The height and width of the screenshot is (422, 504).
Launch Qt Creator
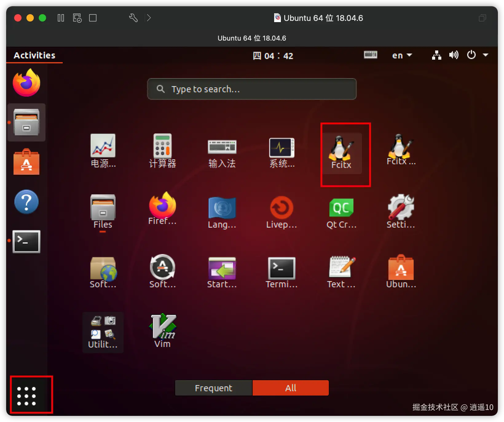pyautogui.click(x=341, y=213)
